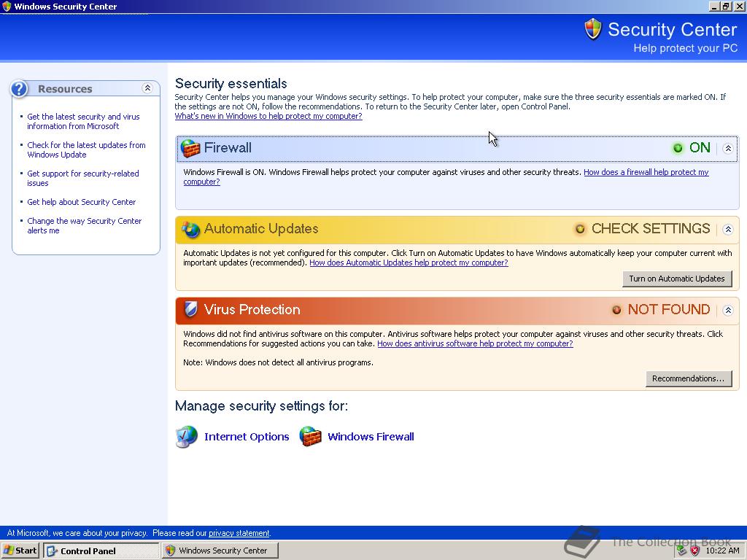747x560 pixels.
Task: Restore down the Security Center window
Action: pos(726,6)
